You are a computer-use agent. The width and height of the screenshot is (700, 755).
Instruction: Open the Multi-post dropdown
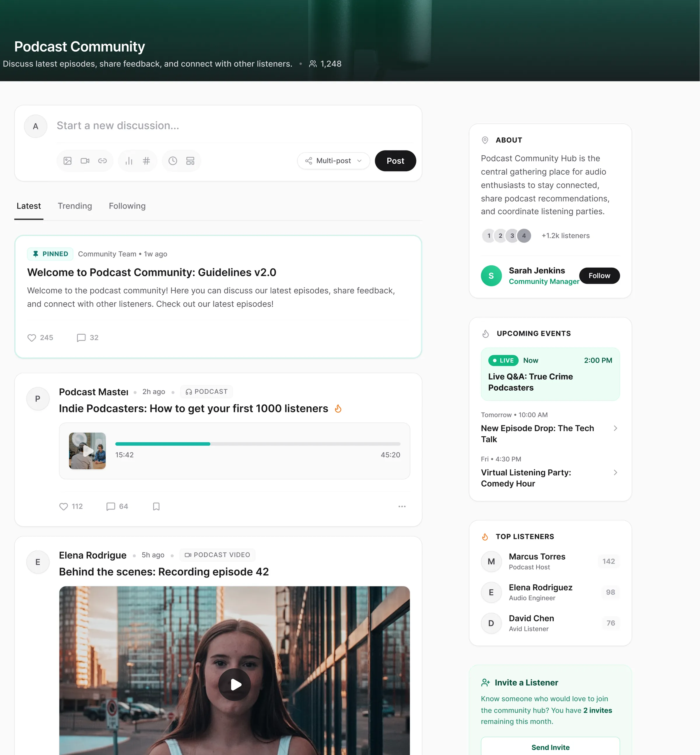coord(333,161)
